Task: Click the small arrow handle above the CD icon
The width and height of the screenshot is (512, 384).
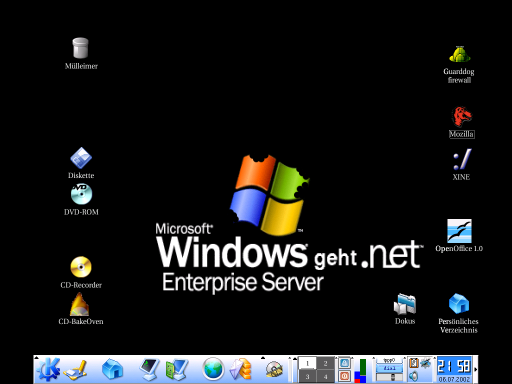Action: point(263,358)
